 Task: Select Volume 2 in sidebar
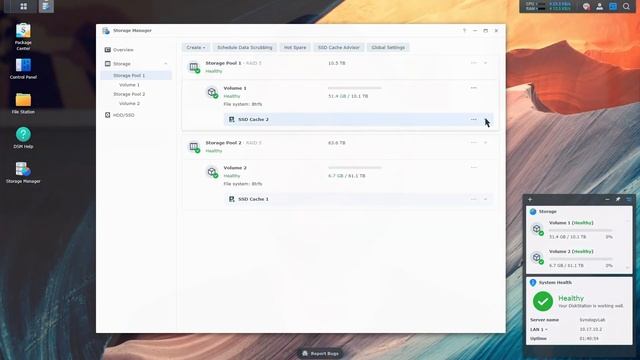(x=129, y=104)
